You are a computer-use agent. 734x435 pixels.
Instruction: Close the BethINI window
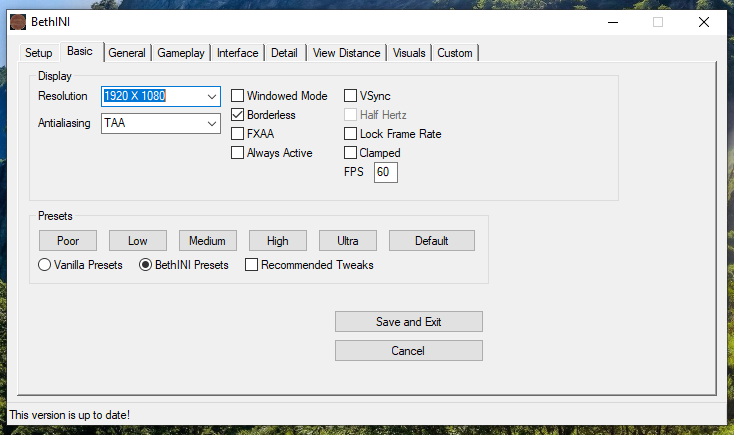point(704,22)
